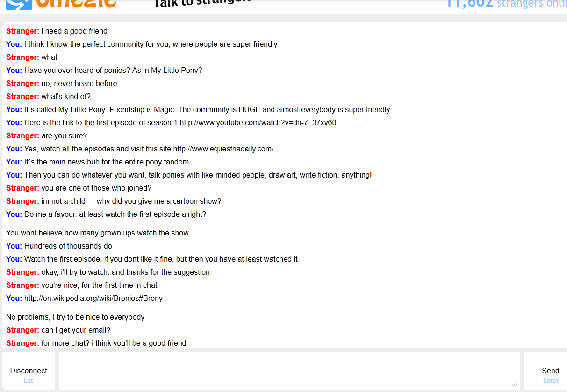567x392 pixels.
Task: Click the "Talk to strangers" tagline
Action: click(205, 3)
